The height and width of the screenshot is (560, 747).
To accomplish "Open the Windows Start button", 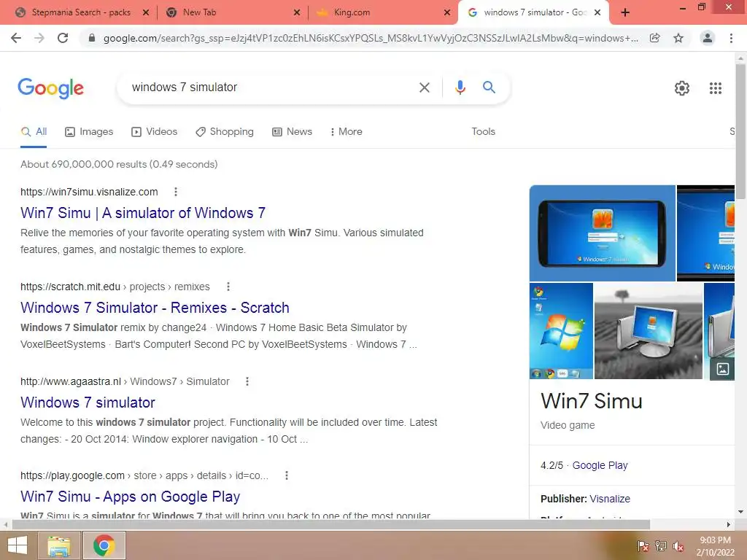I will 18,545.
